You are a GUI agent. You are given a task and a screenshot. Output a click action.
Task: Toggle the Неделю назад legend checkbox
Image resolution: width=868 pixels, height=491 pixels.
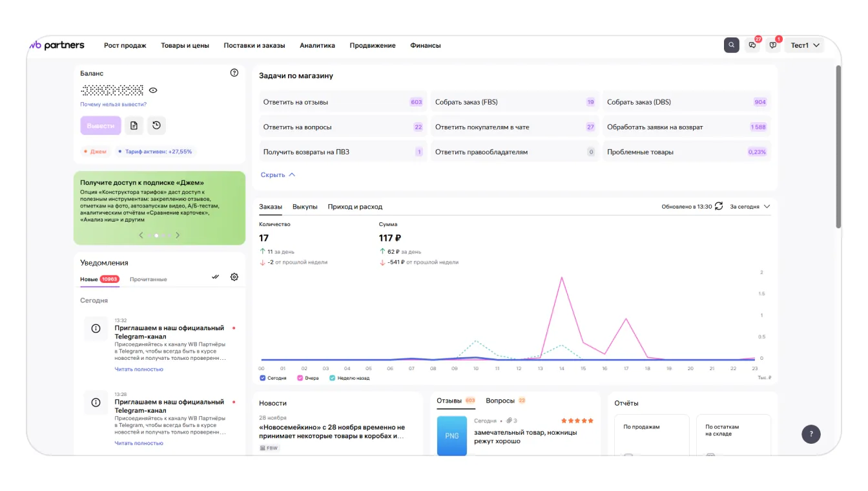[x=333, y=378]
